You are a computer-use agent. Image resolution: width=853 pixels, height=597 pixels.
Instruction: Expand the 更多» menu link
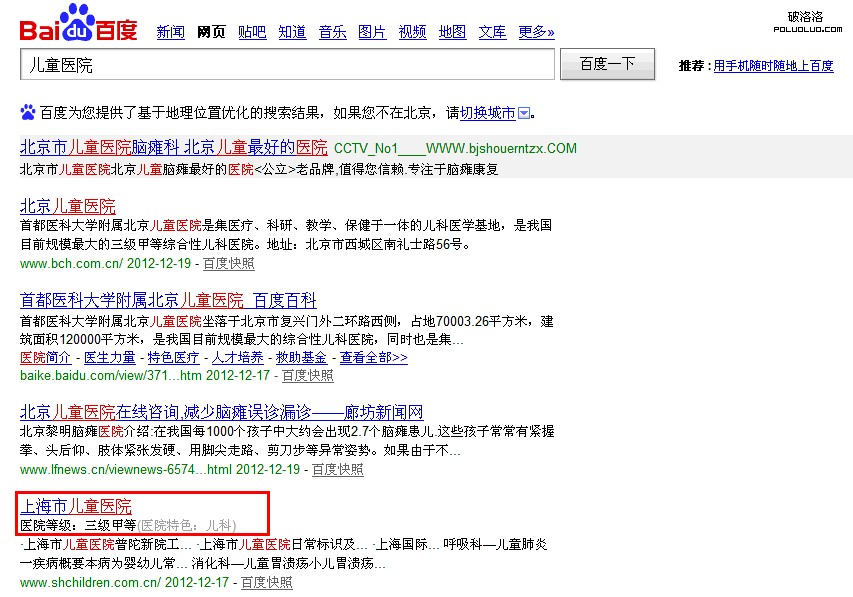click(x=536, y=32)
